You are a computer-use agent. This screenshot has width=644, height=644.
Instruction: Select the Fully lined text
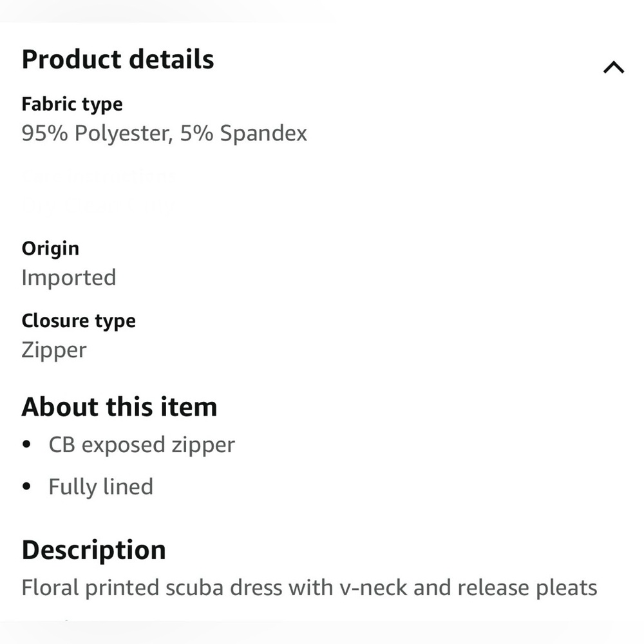(100, 487)
